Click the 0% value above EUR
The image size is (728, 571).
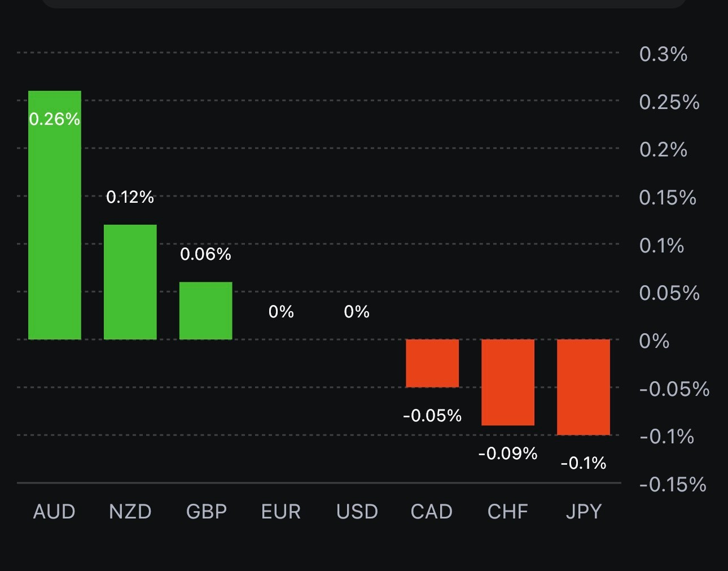coord(281,312)
